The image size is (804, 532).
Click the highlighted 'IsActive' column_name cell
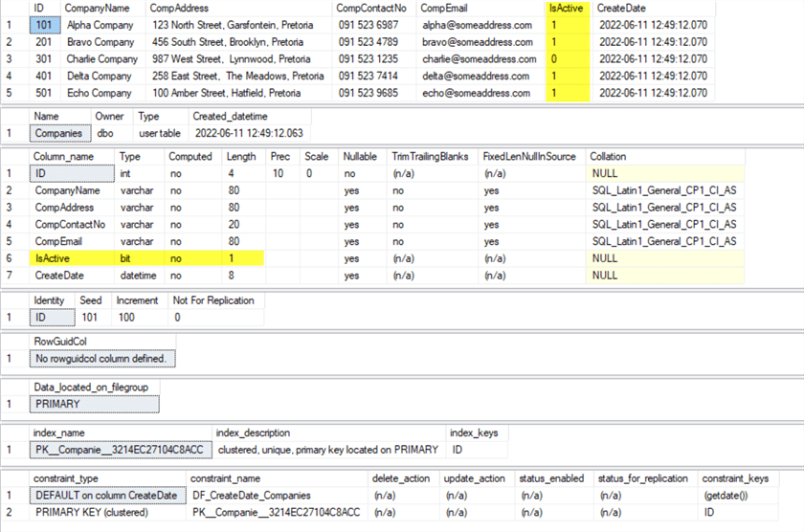[53, 258]
